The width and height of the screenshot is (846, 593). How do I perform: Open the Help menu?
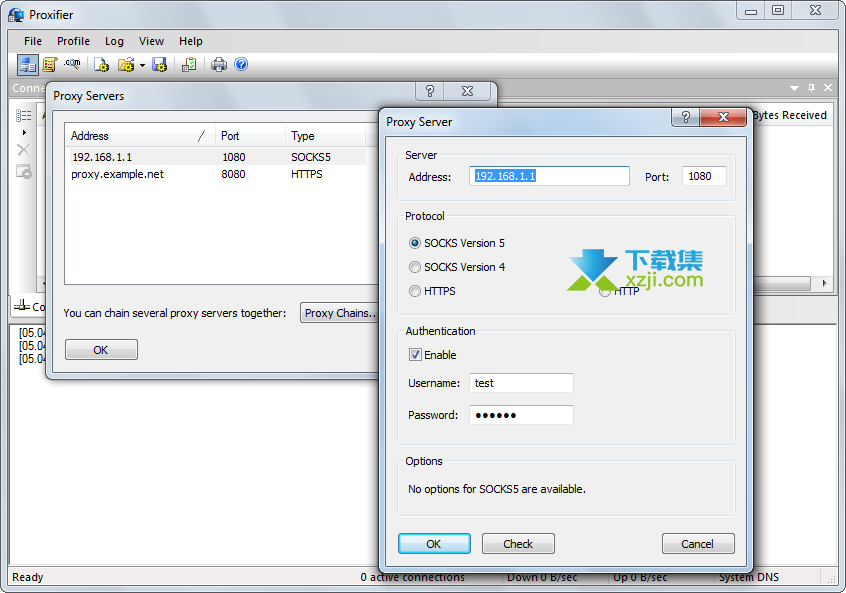(190, 41)
